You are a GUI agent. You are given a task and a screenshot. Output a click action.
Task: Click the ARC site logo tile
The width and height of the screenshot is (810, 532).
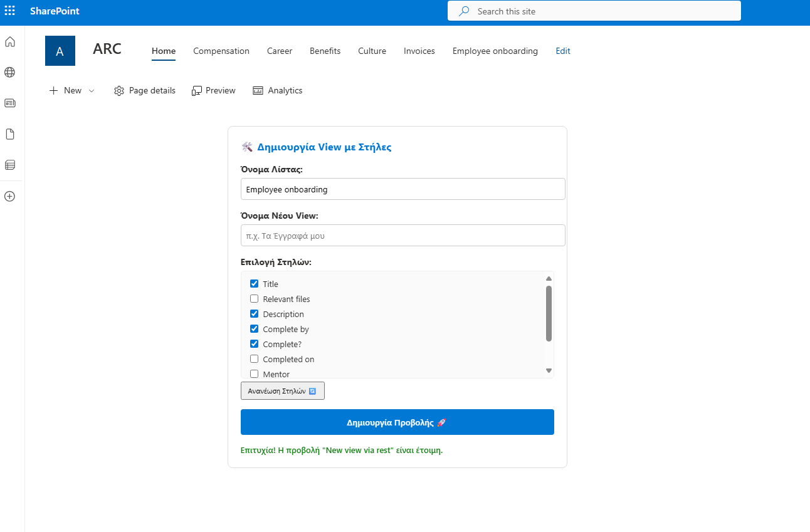[x=60, y=51]
